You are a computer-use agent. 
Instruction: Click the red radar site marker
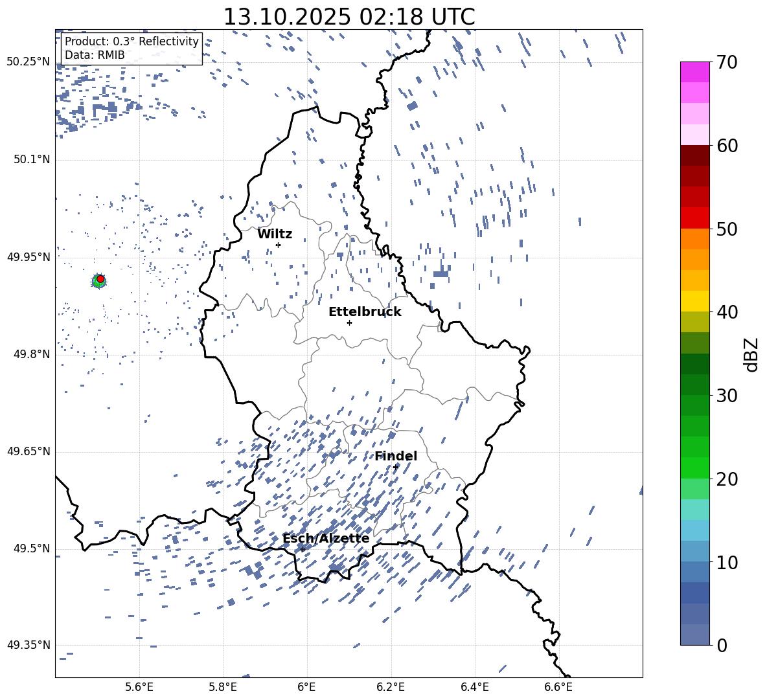tap(100, 279)
